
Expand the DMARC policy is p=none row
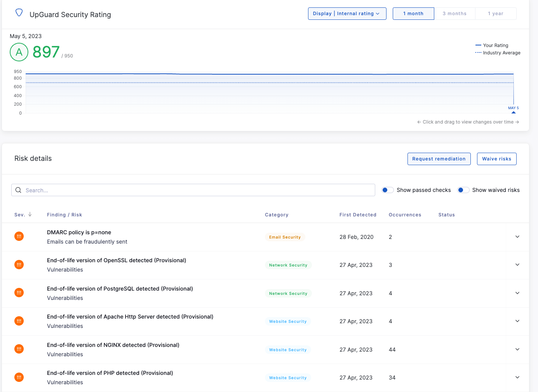point(517,237)
